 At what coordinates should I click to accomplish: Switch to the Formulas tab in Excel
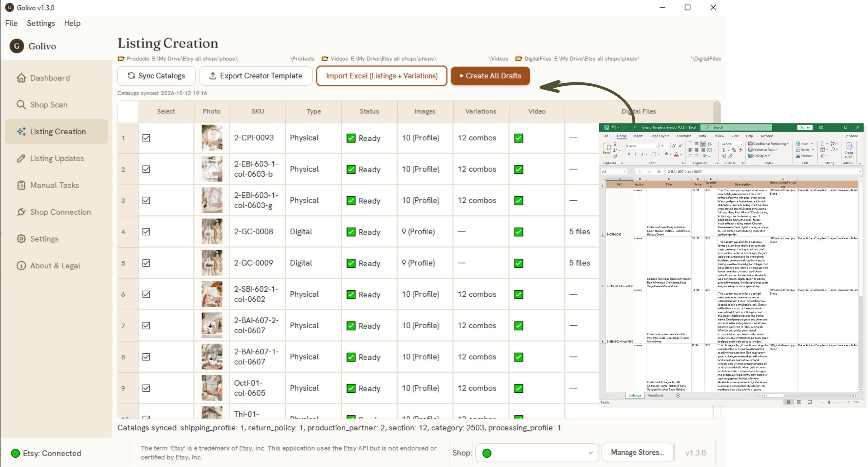click(684, 136)
